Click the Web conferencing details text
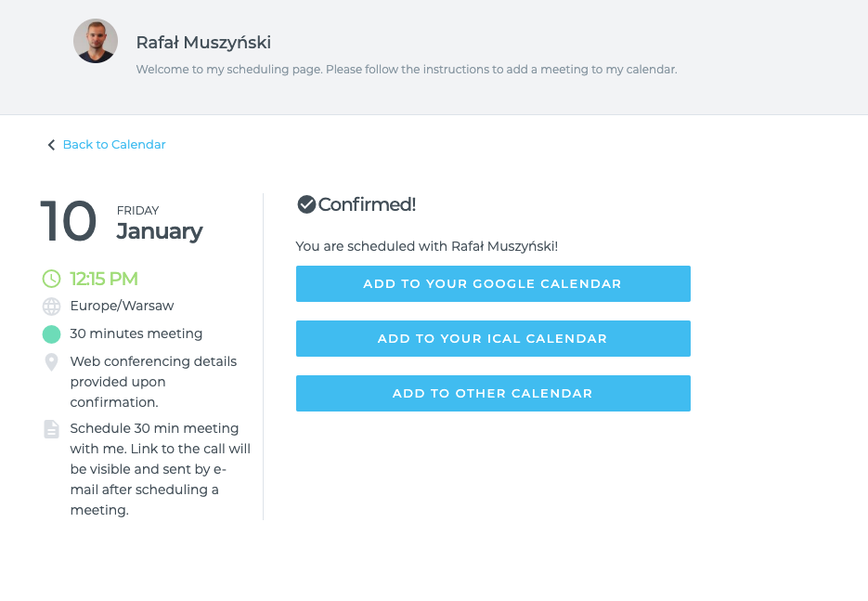The image size is (868, 601). pos(153,382)
